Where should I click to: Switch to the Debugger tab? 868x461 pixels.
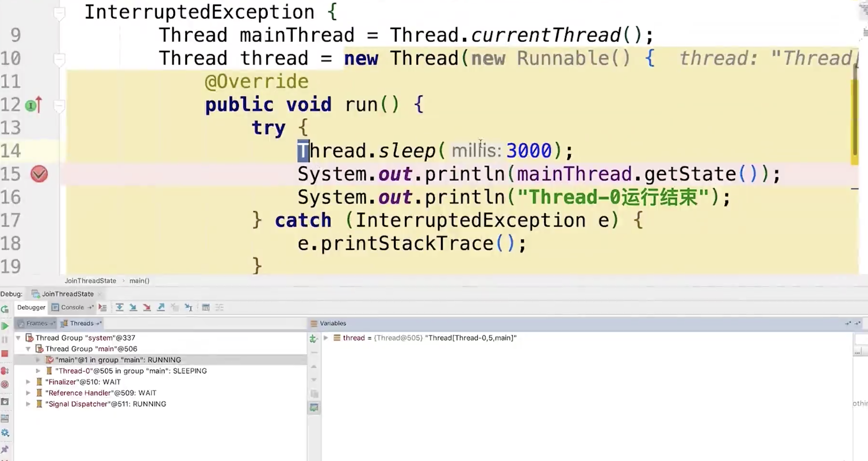click(x=31, y=307)
